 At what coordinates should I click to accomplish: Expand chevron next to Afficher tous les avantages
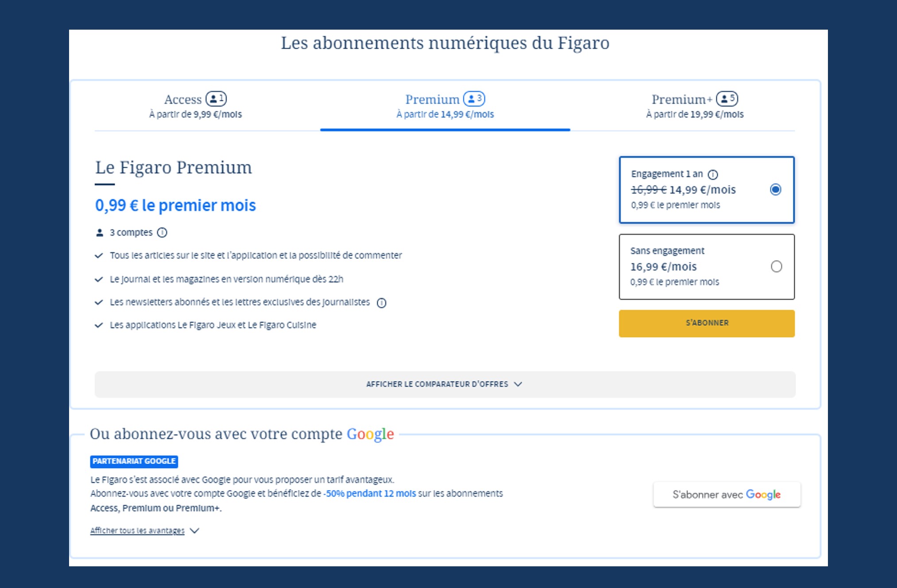194,530
